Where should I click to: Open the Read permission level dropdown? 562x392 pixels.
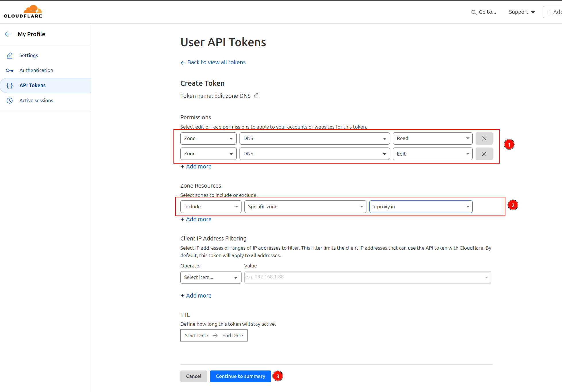click(432, 138)
